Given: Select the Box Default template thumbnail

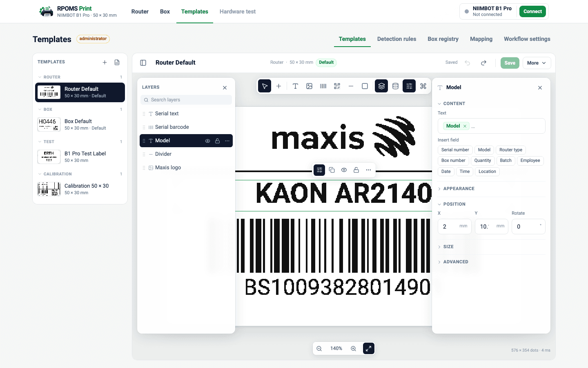Looking at the screenshot, I should point(49,124).
